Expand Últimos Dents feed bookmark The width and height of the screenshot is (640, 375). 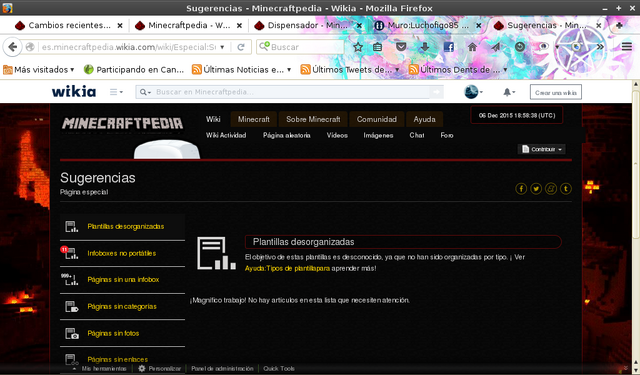pyautogui.click(x=458, y=70)
